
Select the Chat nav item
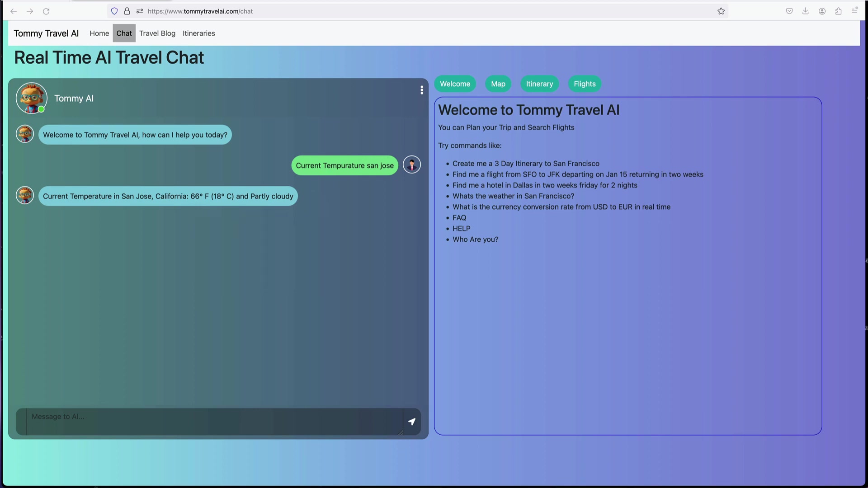pos(124,33)
